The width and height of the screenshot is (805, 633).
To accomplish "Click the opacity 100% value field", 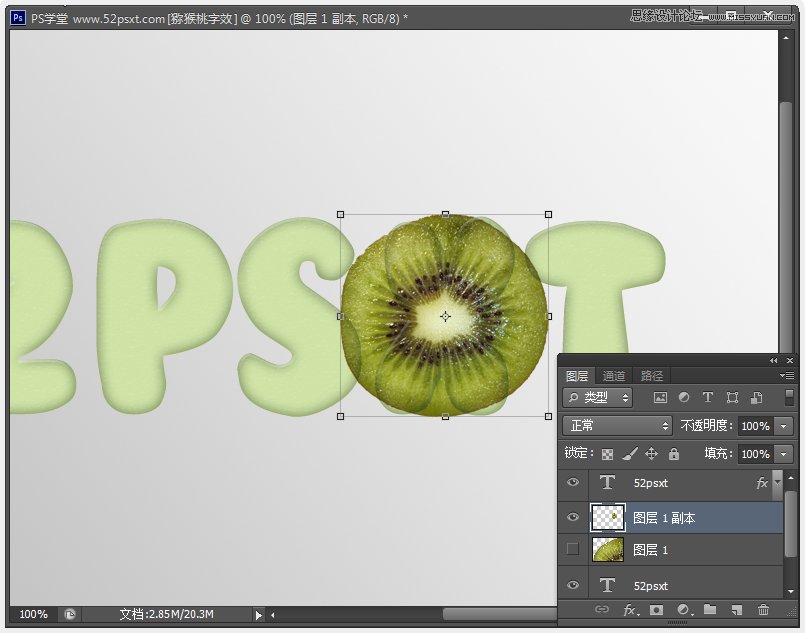I will [755, 426].
